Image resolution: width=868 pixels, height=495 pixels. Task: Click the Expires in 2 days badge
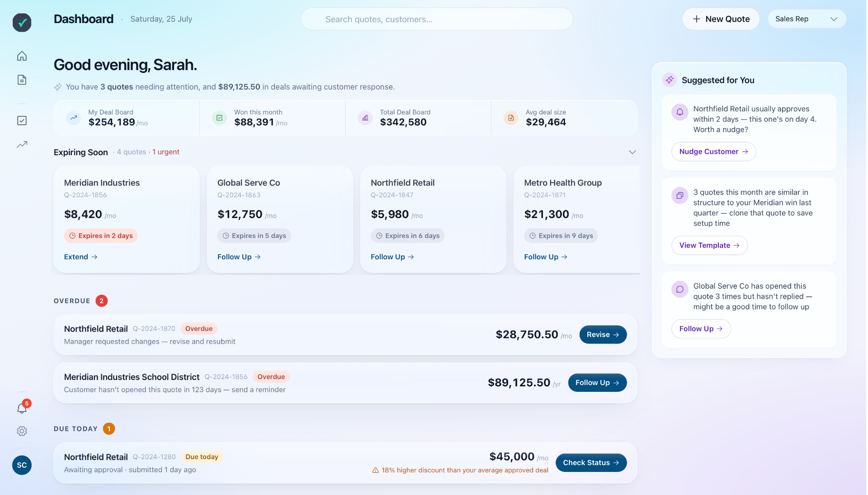click(101, 236)
